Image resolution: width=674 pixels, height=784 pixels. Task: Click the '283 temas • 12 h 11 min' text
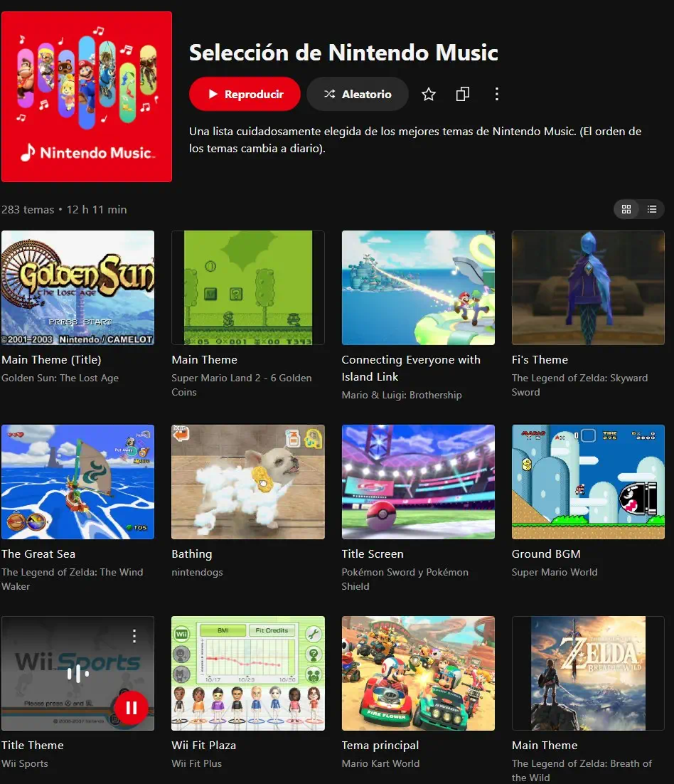64,209
